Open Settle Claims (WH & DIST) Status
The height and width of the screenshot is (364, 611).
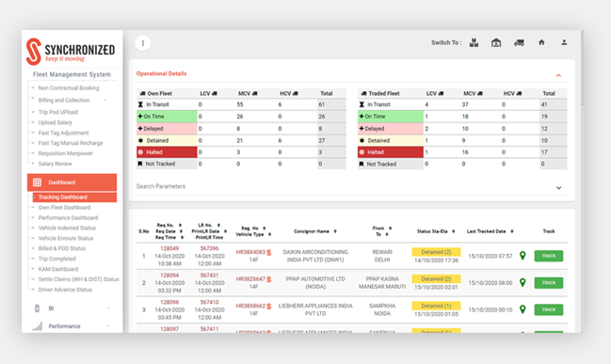point(78,279)
